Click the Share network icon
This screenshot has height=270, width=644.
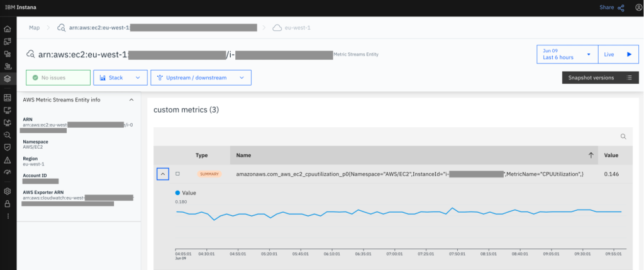621,8
